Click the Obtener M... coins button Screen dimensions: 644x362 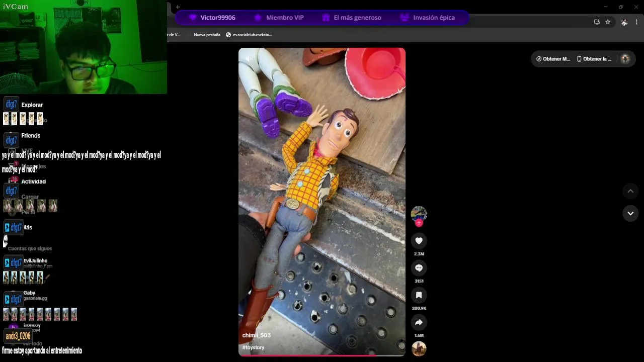point(553,59)
